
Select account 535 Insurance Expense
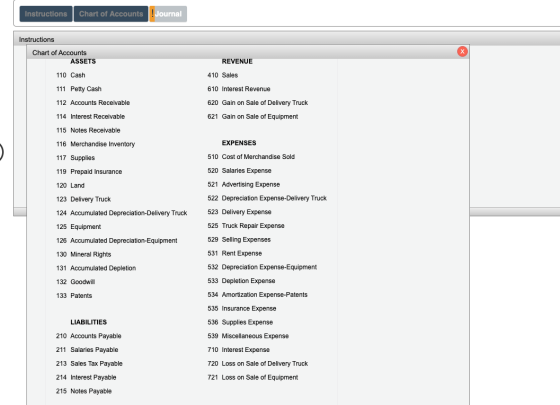click(242, 309)
